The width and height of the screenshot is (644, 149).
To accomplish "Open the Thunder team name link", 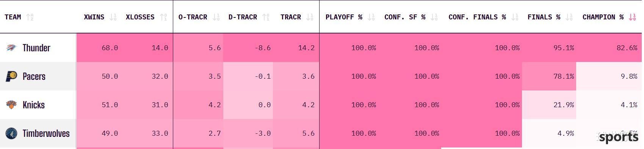I will (36, 48).
